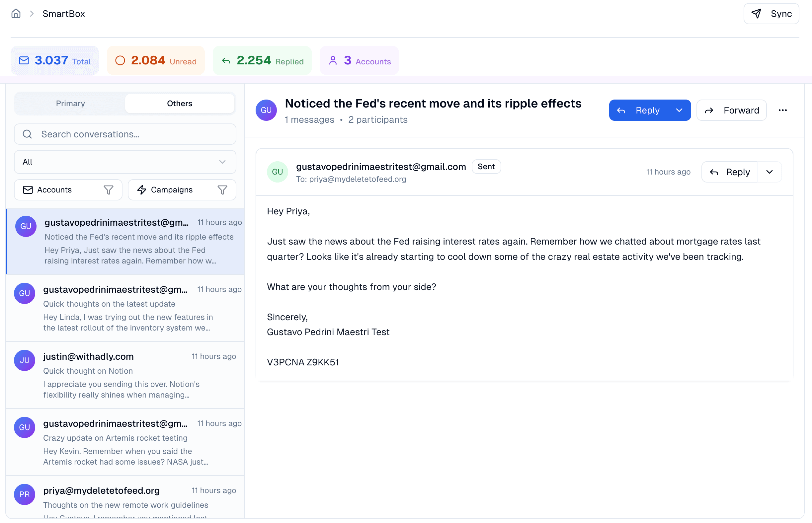The image size is (812, 523).
Task: Click the Sync paper plane icon
Action: pos(756,14)
